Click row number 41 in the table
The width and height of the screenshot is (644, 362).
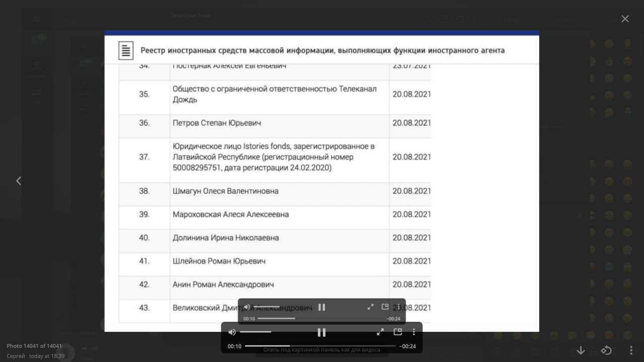(144, 261)
